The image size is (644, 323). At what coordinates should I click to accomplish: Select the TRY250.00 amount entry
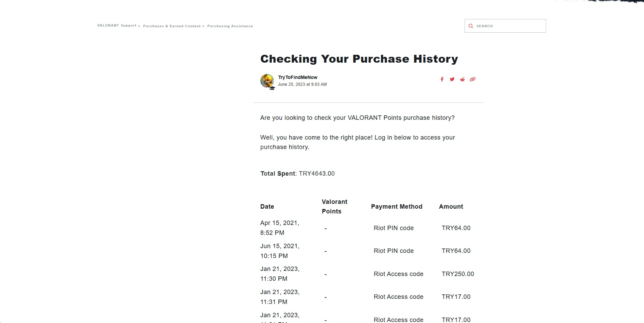pos(458,274)
